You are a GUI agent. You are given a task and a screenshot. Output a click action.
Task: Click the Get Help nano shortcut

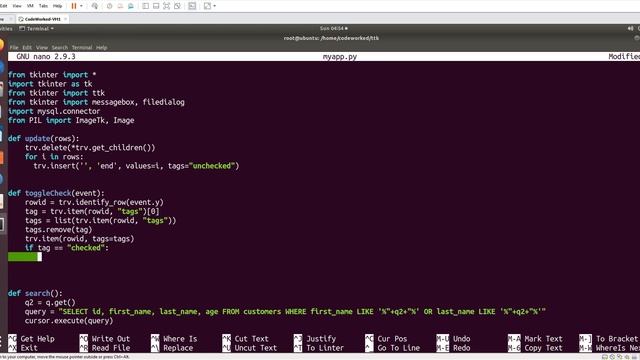click(x=31, y=339)
